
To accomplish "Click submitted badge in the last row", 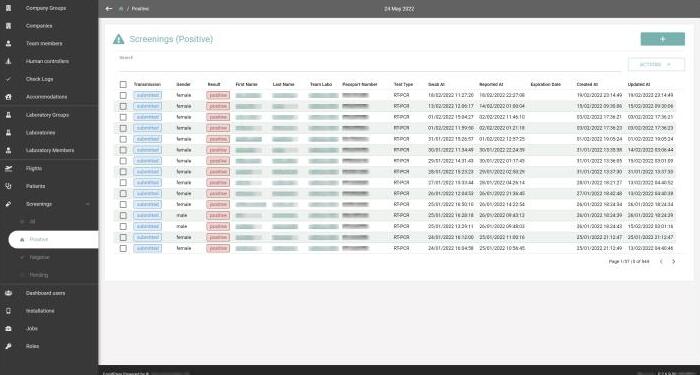I will point(147,248).
